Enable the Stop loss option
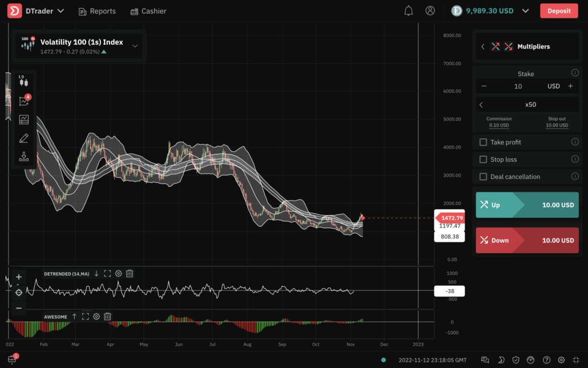588x368 pixels. (482, 159)
